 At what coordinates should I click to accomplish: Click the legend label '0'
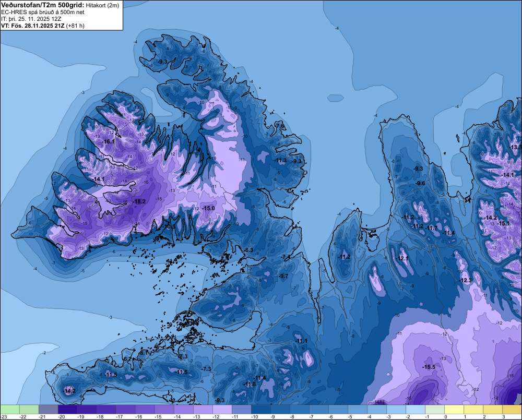(x=446, y=417)
